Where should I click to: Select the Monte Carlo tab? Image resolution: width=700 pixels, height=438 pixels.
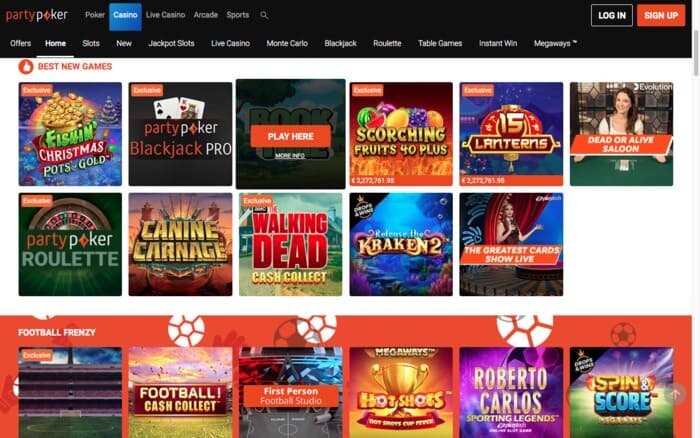[x=287, y=43]
